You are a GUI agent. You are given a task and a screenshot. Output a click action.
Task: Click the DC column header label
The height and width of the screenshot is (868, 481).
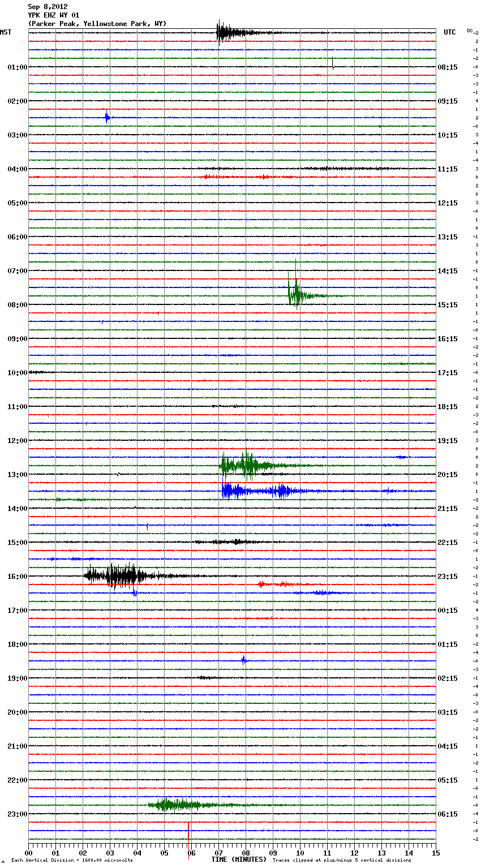coord(470,31)
